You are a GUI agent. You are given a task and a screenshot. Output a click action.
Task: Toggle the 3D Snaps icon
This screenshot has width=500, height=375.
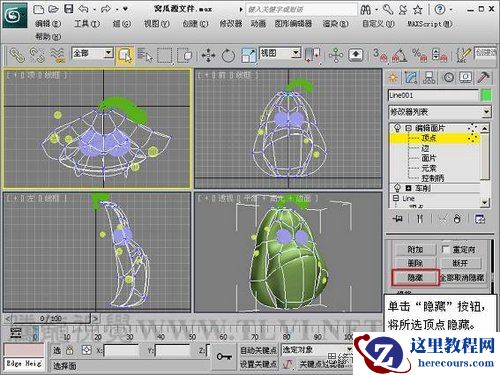(380, 55)
